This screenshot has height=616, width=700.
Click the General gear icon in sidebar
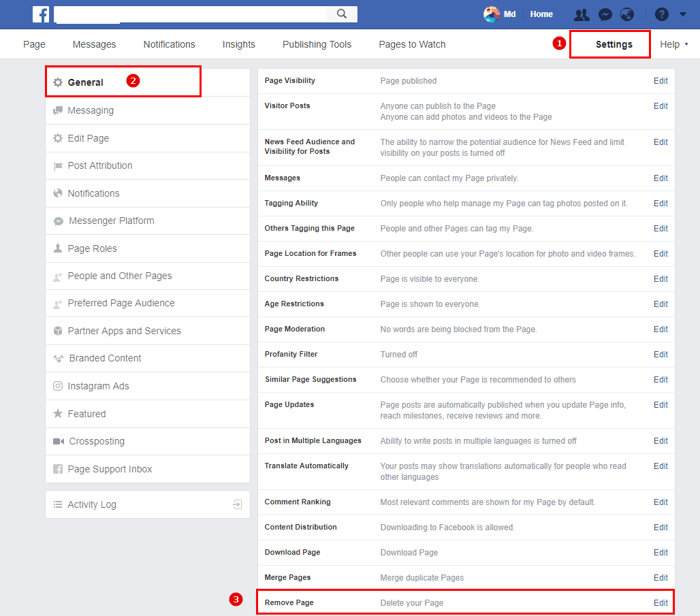pos(58,82)
